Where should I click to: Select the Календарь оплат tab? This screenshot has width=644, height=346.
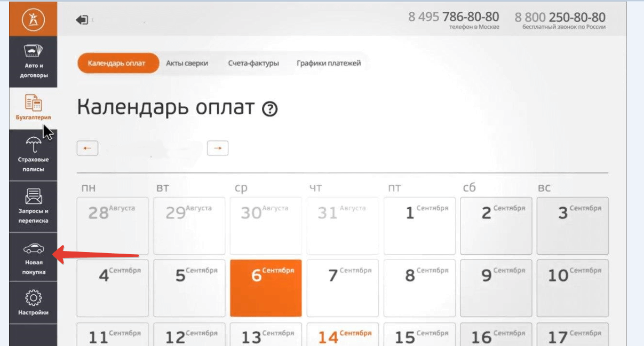pyautogui.click(x=118, y=63)
